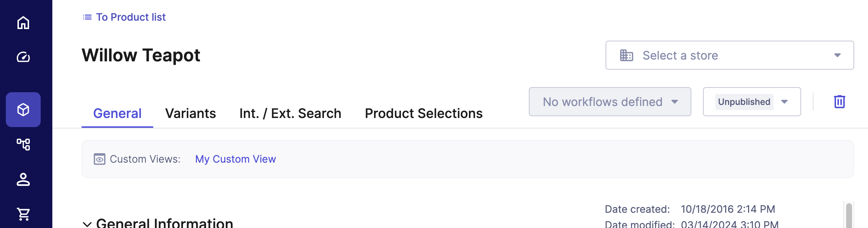Open the Unpublished status dropdown
Screen dimensions: 868x228
point(752,102)
